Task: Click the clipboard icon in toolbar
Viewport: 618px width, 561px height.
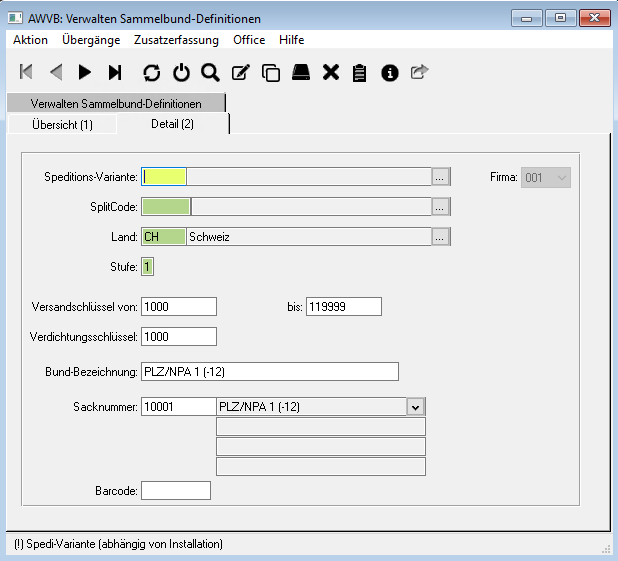Action: point(360,72)
